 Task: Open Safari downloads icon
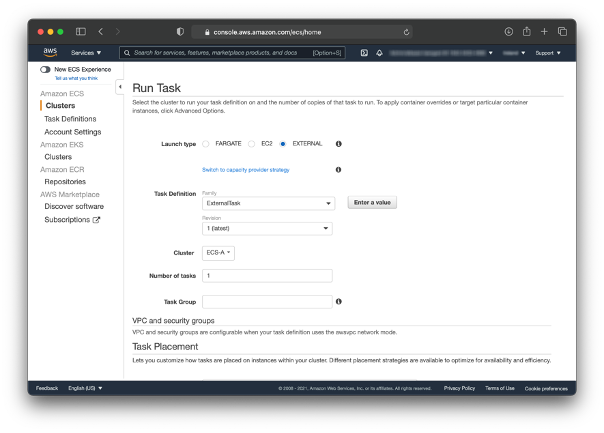(508, 32)
